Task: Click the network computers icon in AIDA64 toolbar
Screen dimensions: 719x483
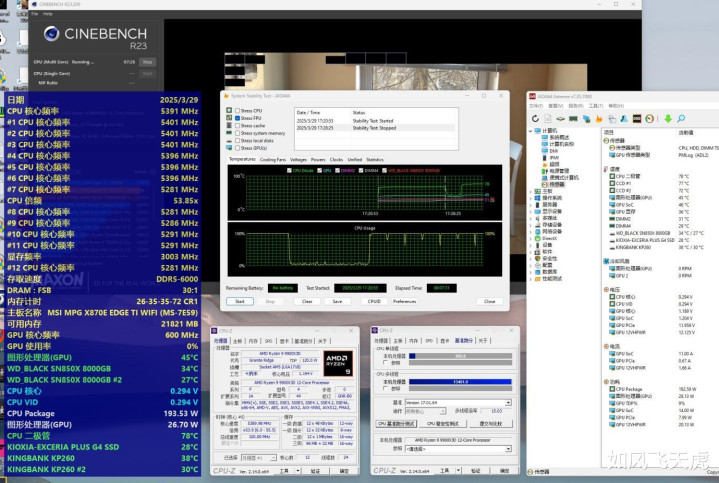Action: click(586, 118)
